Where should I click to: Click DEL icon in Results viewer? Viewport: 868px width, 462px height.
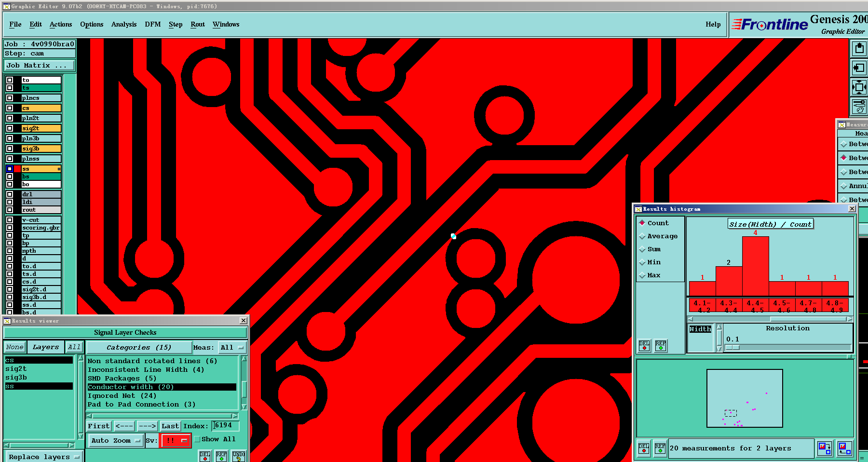(x=205, y=456)
